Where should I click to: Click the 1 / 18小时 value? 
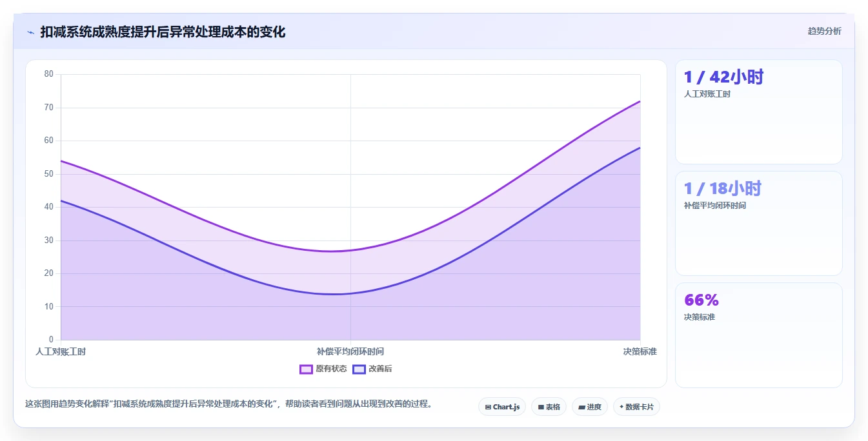(x=723, y=188)
